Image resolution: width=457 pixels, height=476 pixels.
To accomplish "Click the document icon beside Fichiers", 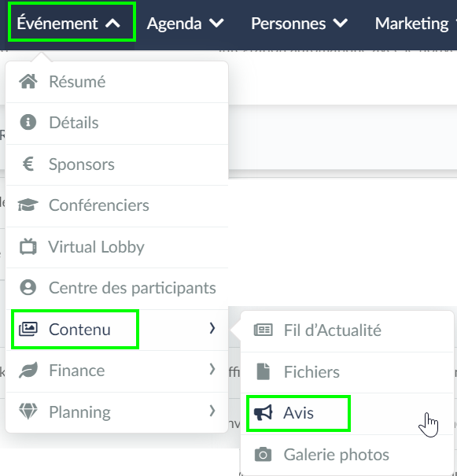I will tap(263, 371).
